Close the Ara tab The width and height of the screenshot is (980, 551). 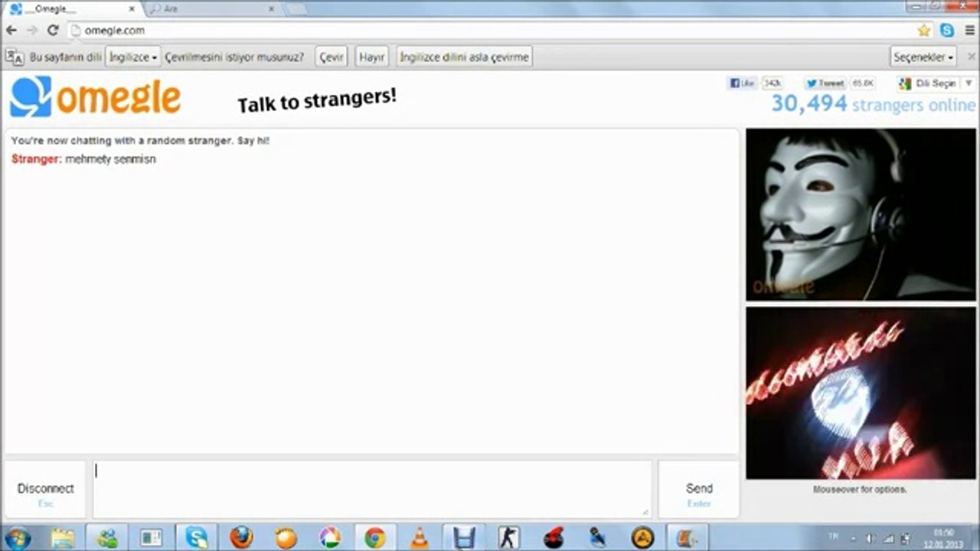(x=271, y=9)
